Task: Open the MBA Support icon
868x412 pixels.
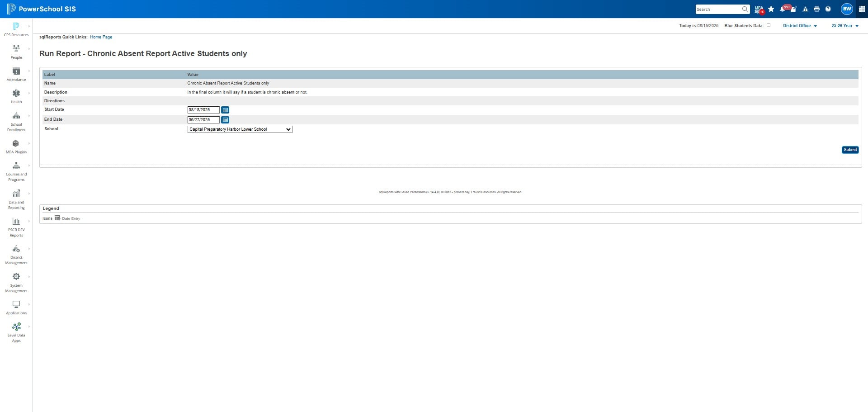Action: (759, 9)
